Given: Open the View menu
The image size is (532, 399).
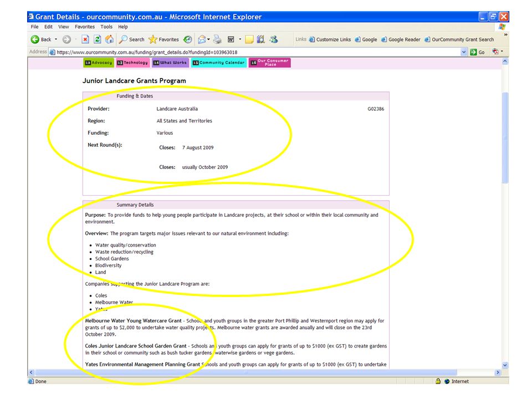Looking at the screenshot, I should coord(63,27).
